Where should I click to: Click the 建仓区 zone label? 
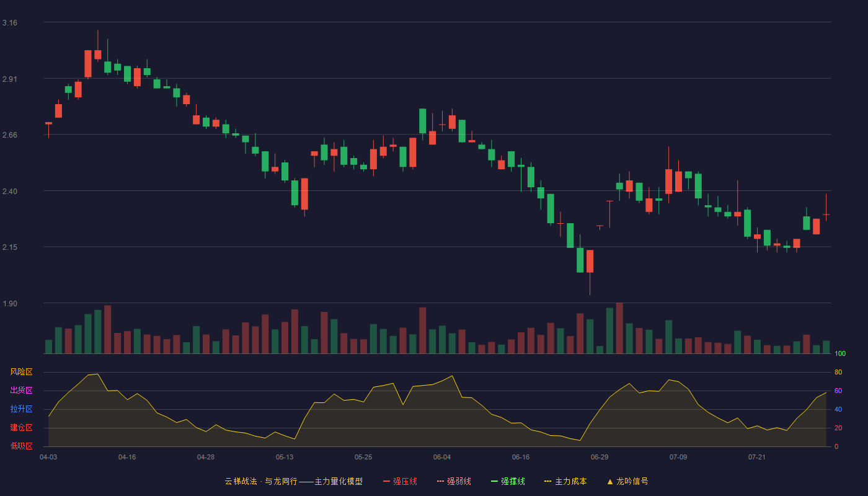tap(21, 428)
